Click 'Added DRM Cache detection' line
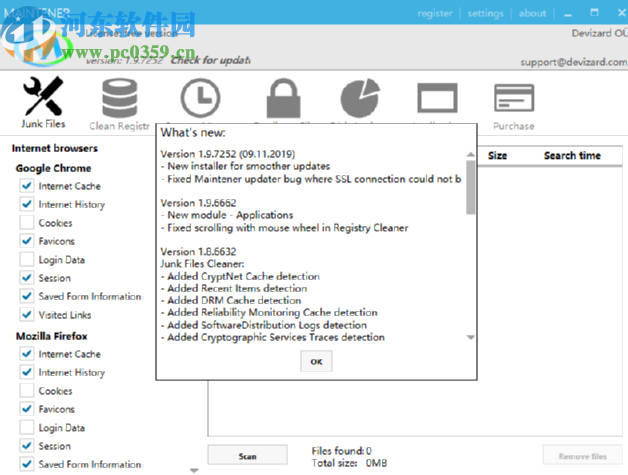The image size is (628, 475). coord(231,300)
